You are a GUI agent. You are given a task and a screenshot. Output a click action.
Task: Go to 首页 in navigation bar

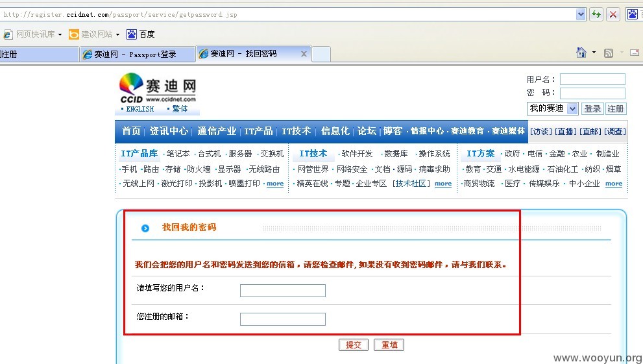click(x=131, y=131)
